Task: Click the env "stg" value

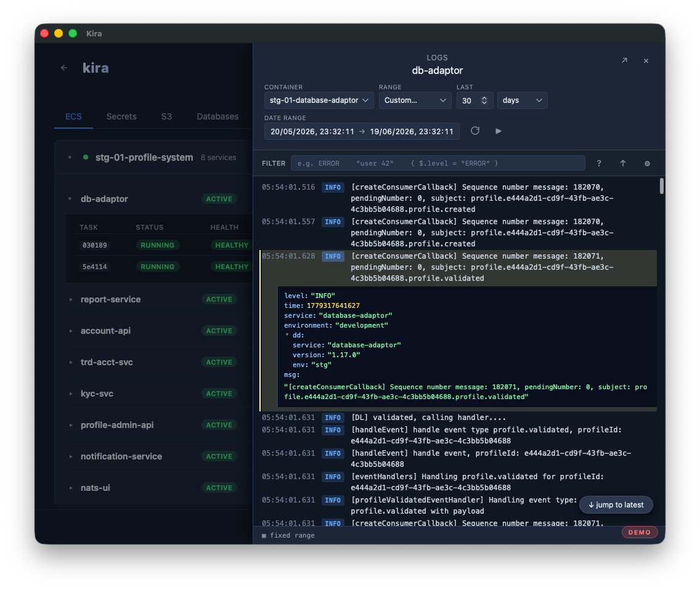Action: pos(321,365)
